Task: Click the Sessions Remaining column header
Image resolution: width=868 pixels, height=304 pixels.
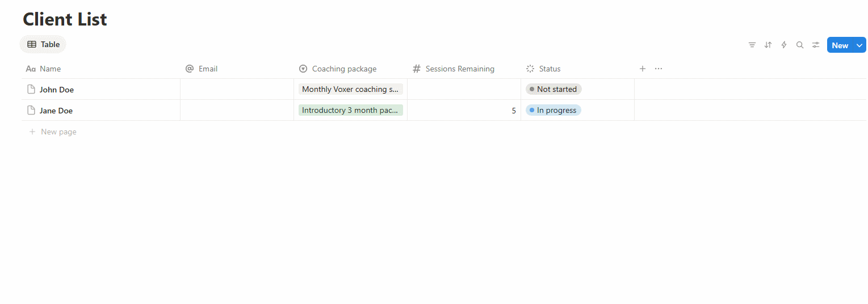Action: [460, 69]
